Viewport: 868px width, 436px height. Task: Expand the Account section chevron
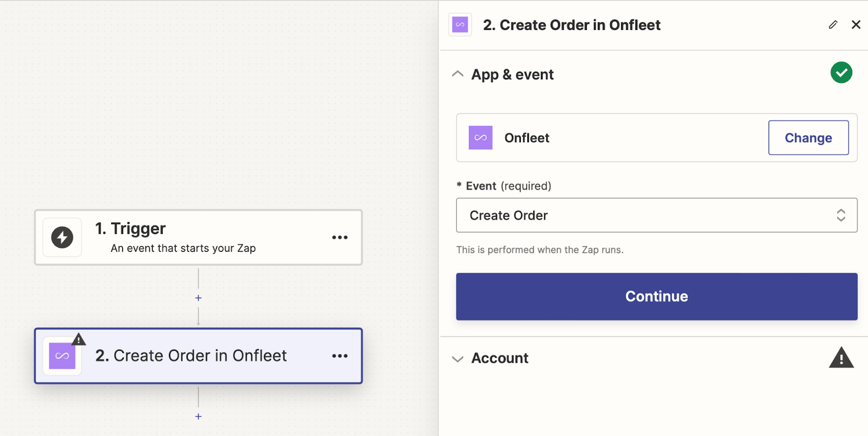(458, 359)
